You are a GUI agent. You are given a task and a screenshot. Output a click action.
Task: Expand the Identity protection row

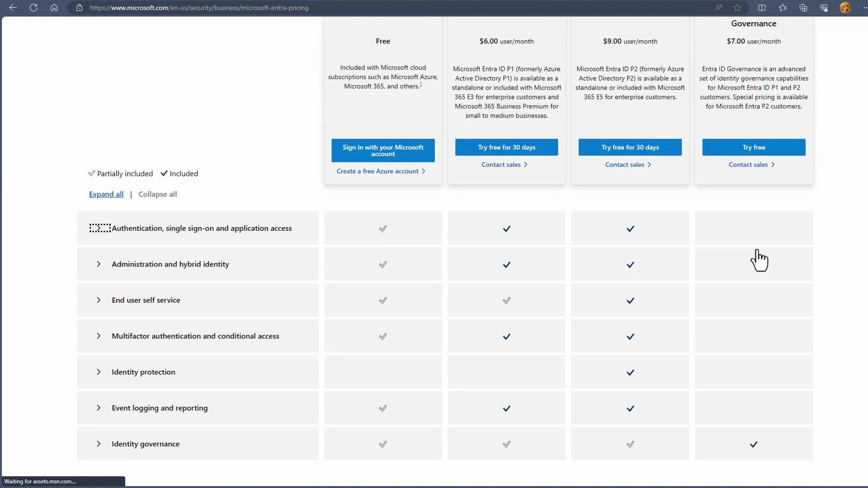99,372
